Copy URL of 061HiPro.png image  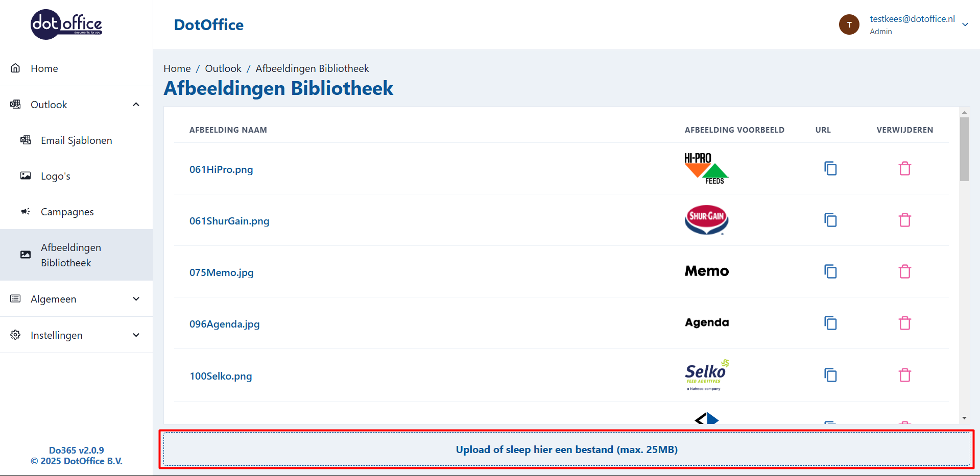point(830,168)
